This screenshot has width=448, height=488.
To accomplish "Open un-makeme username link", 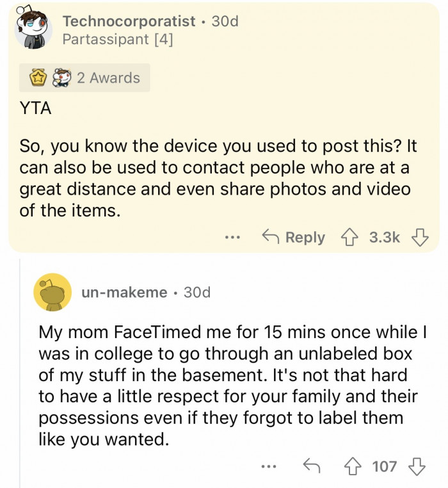I will click(124, 293).
